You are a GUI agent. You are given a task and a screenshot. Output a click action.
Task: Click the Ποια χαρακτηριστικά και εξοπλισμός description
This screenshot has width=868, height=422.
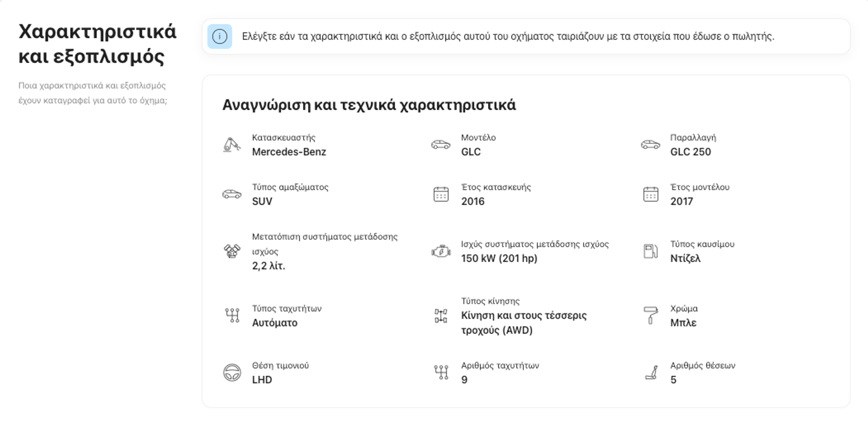pyautogui.click(x=93, y=93)
